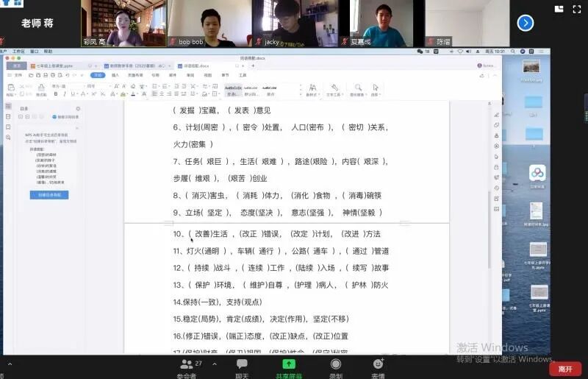Open the Select arrow tool dropdown

[x=376, y=91]
